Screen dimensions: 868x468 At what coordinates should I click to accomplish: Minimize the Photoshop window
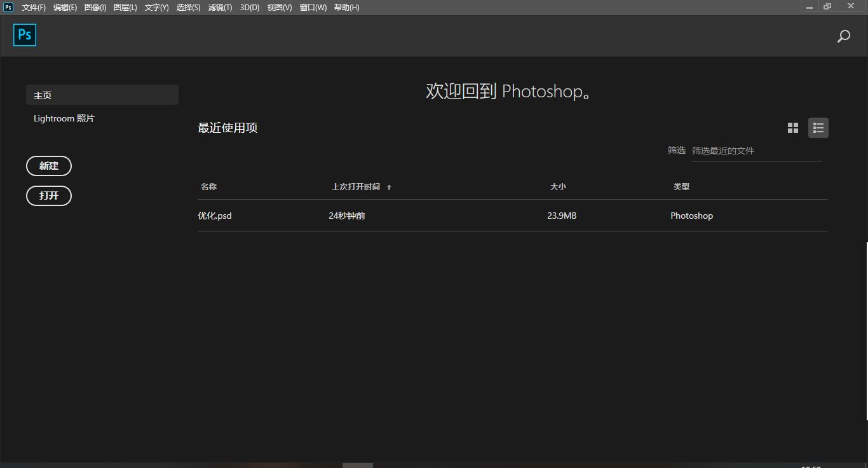(x=810, y=6)
